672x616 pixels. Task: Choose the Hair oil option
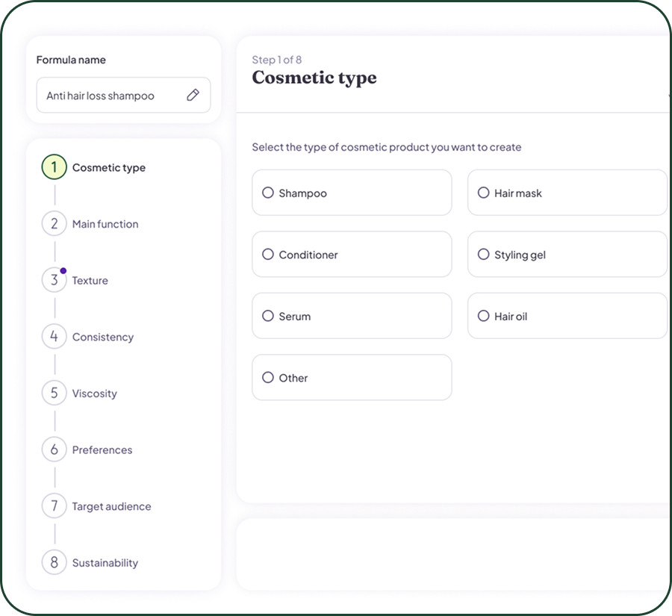point(483,316)
